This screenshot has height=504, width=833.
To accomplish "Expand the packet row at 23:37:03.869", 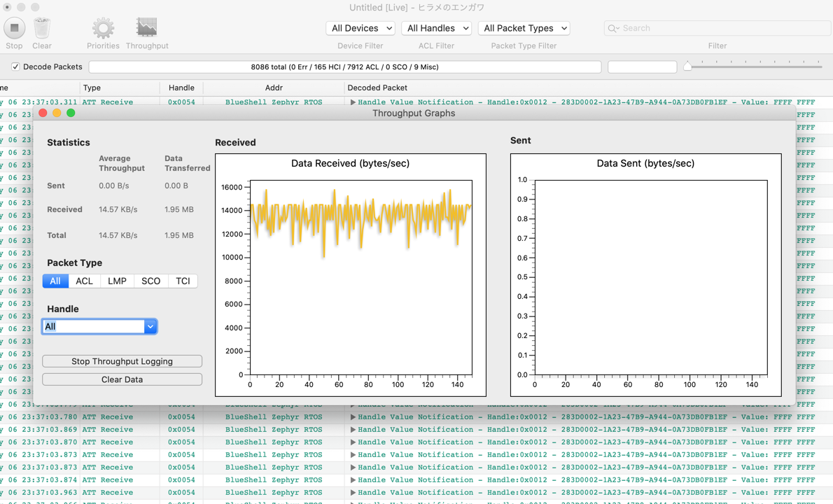I will pos(353,430).
